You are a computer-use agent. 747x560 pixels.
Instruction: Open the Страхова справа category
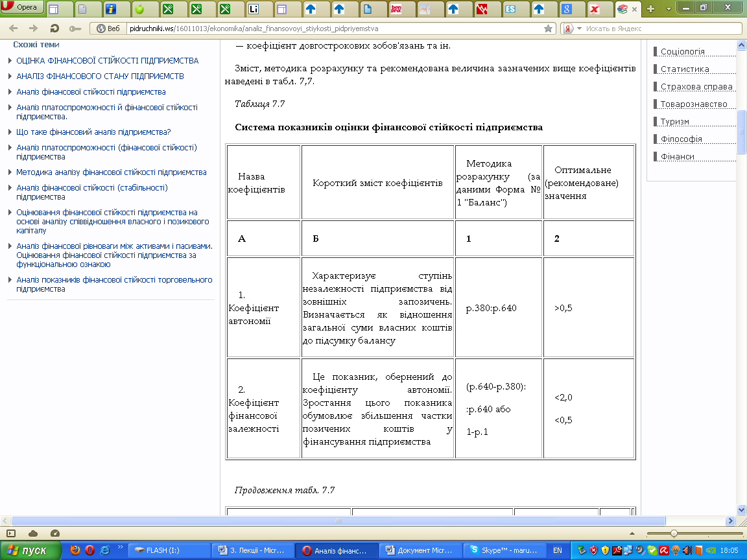696,87
